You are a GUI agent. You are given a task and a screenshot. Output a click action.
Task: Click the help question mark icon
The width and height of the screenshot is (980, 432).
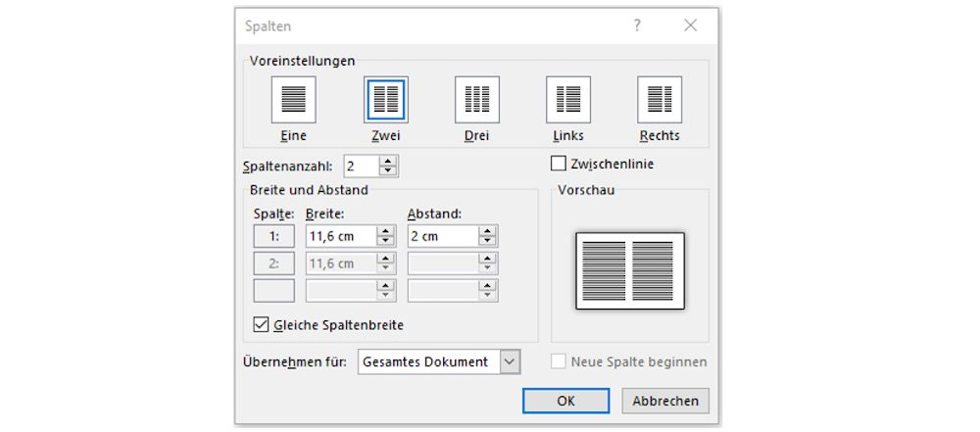(x=637, y=25)
